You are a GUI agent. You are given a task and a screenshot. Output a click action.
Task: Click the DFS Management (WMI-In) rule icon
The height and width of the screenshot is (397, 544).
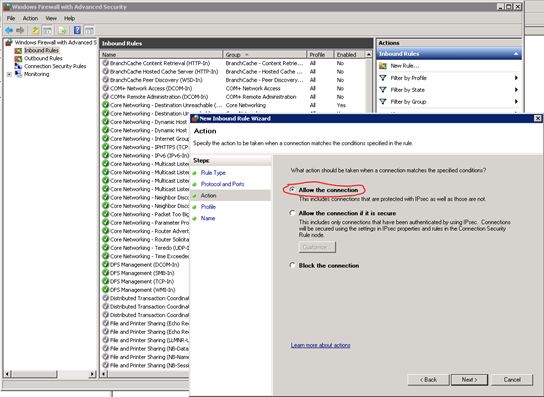point(105,289)
